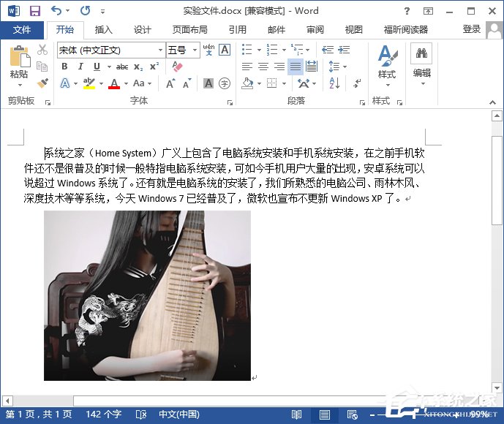The image size is (504, 424).
Task: Toggle superscript formatting
Action: [x=154, y=67]
